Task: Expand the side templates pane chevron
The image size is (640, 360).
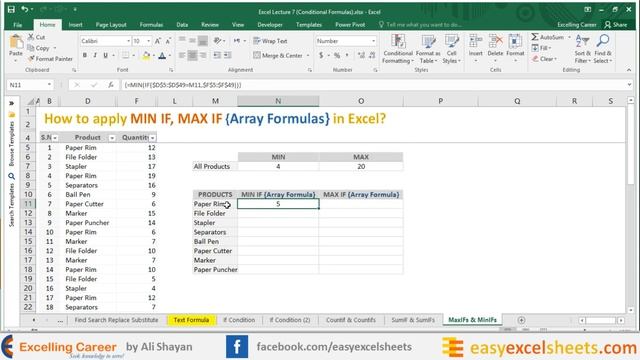Action: pyautogui.click(x=11, y=103)
